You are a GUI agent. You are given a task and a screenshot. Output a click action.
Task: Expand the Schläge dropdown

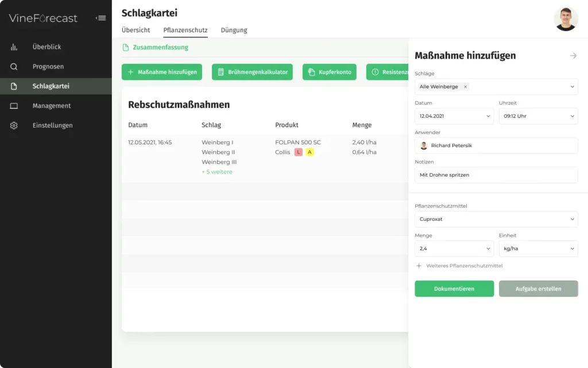496,87
